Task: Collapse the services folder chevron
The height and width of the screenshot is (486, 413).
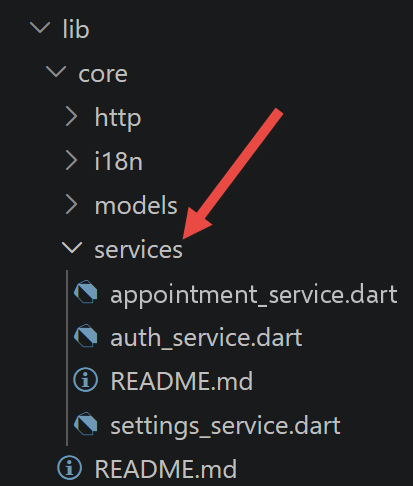Action: pyautogui.click(x=72, y=249)
